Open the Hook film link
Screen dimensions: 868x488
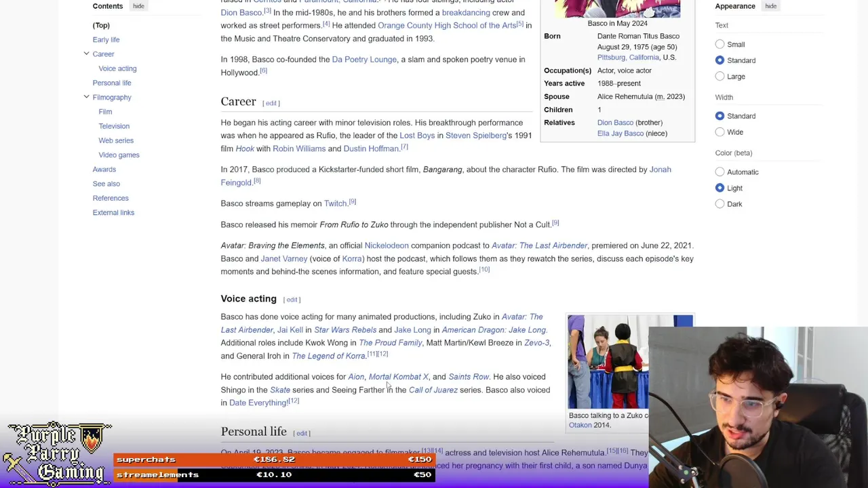[245, 149]
